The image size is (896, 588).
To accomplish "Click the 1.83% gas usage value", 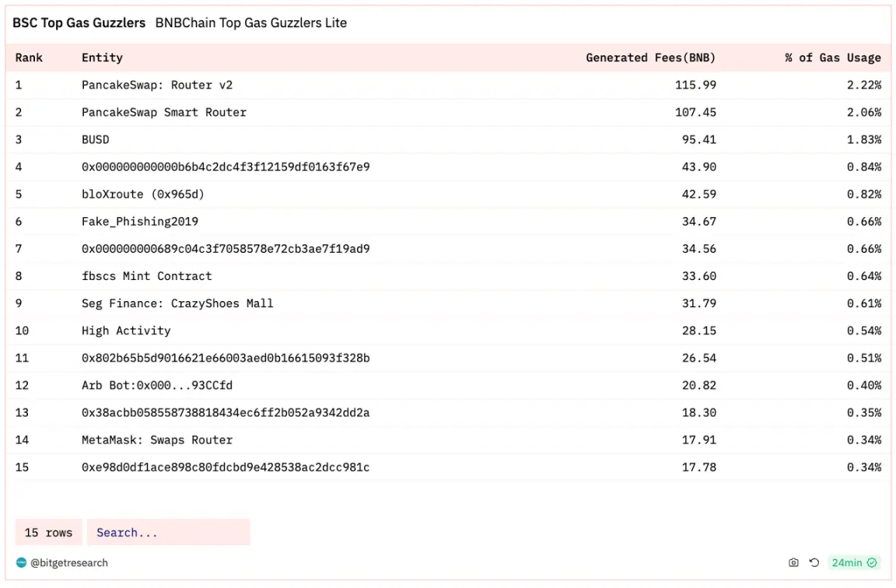I will (864, 139).
